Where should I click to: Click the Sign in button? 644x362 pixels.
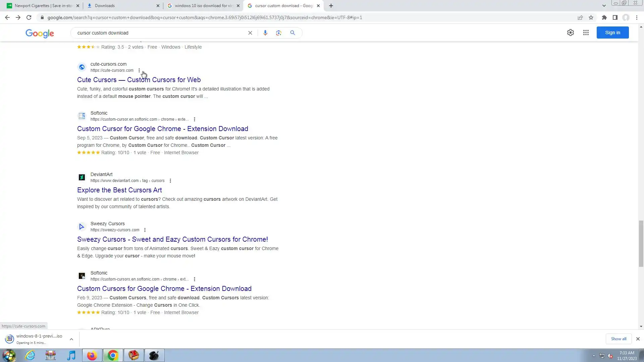[x=612, y=33]
